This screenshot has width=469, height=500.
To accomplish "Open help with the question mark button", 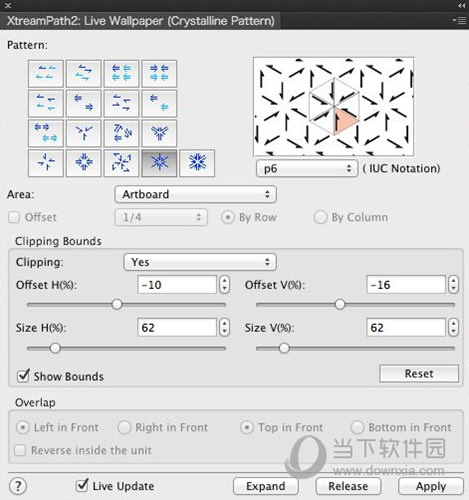I will pyautogui.click(x=18, y=486).
